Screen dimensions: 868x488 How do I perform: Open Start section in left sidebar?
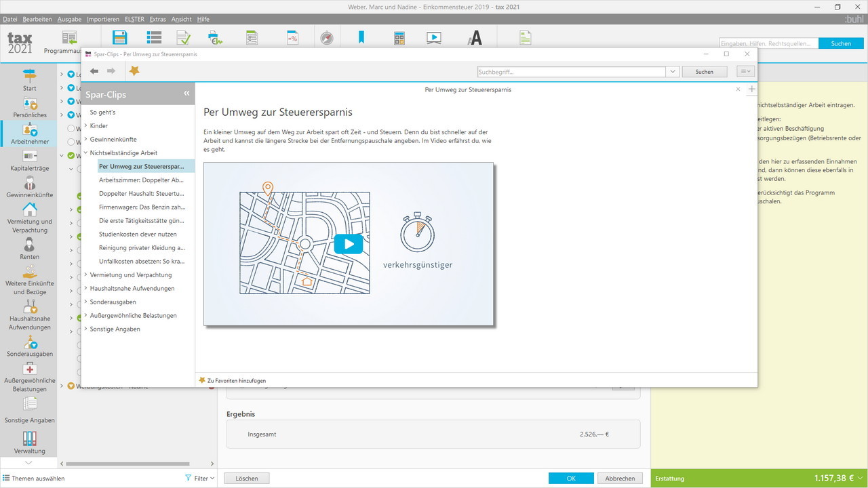tap(30, 80)
